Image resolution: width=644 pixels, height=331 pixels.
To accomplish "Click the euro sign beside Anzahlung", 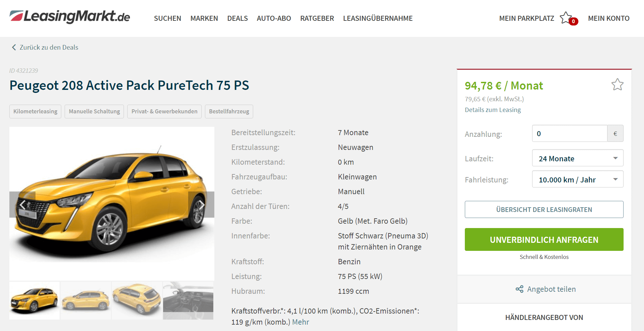I will pos(615,133).
